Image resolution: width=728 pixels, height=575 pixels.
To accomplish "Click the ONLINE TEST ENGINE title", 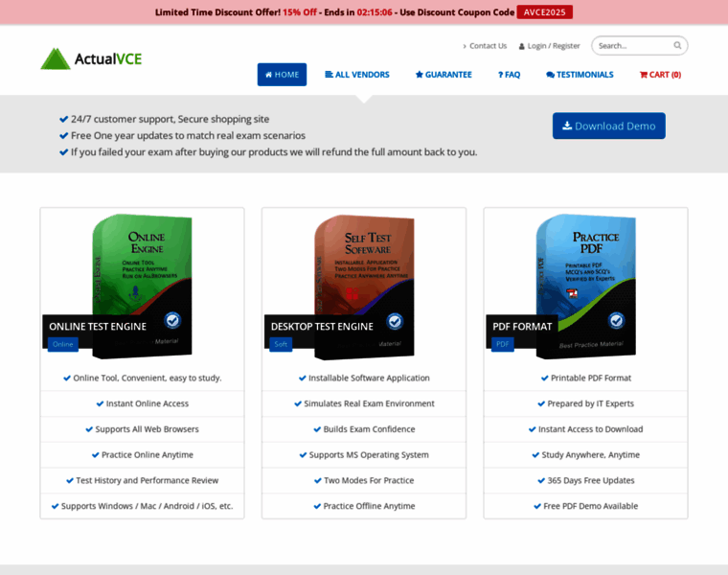I will (x=98, y=327).
